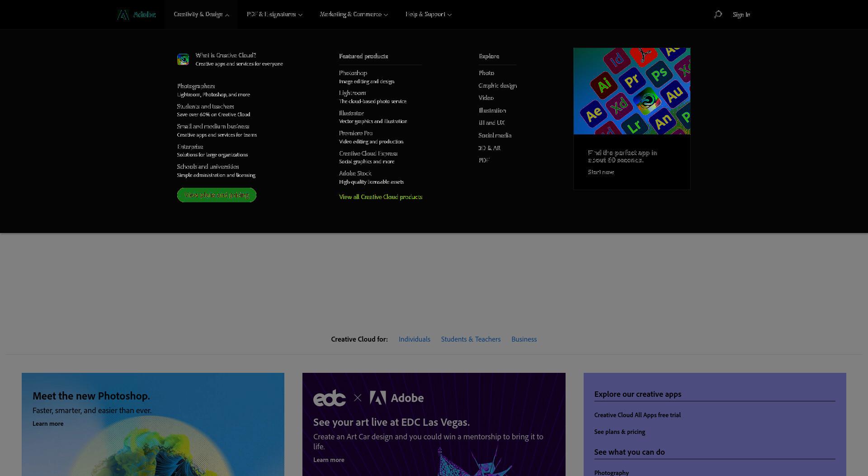Collapse the Creativity & Design menu
Screen dimensions: 868x476
(201, 14)
